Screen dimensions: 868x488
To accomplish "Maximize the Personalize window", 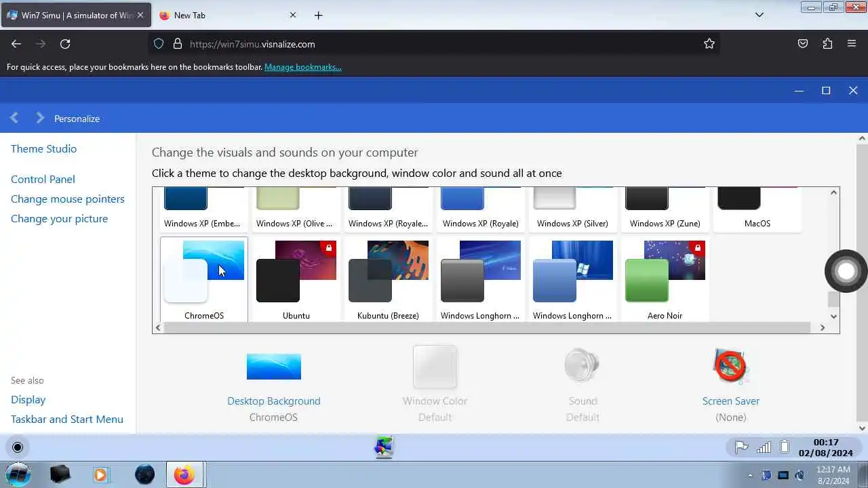I will tap(826, 90).
